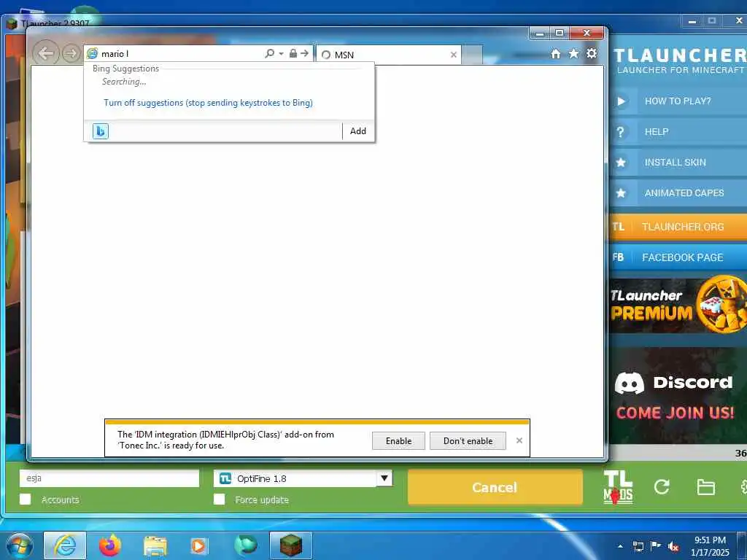Click the green globe taskbar icon
Screen dimensions: 747x560
245,545
